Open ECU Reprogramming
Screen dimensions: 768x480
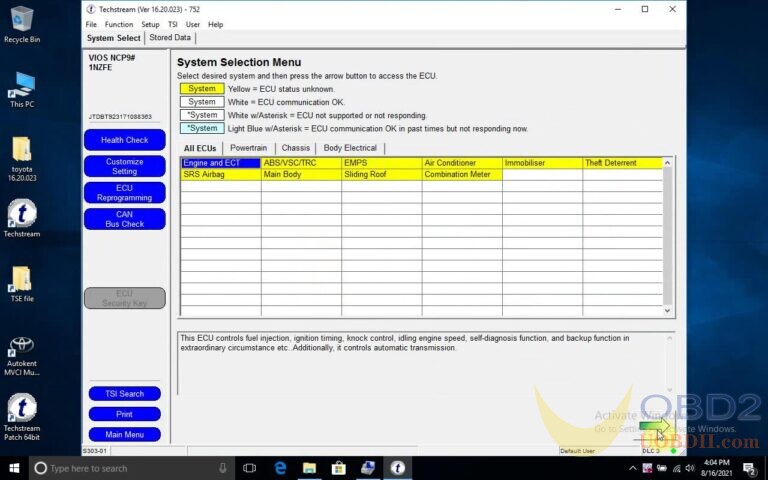[124, 193]
